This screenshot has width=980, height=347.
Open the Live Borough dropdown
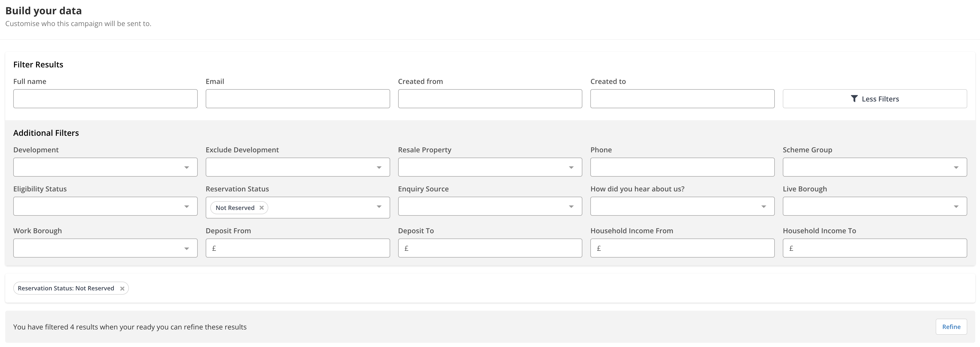(874, 206)
